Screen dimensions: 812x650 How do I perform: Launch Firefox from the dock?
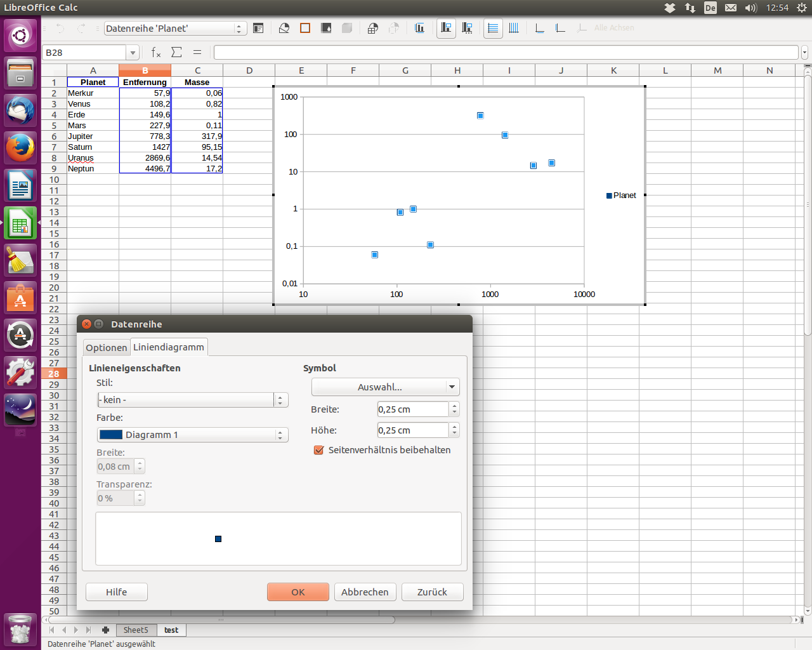[x=20, y=149]
